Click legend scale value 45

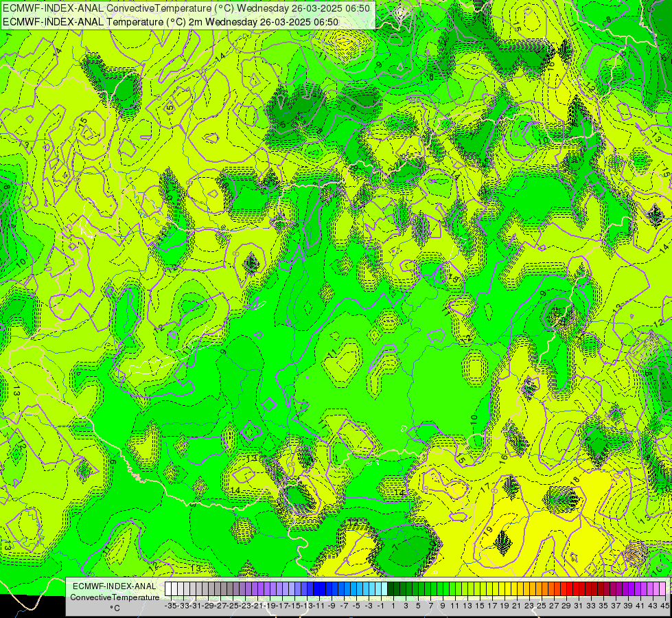tap(665, 606)
